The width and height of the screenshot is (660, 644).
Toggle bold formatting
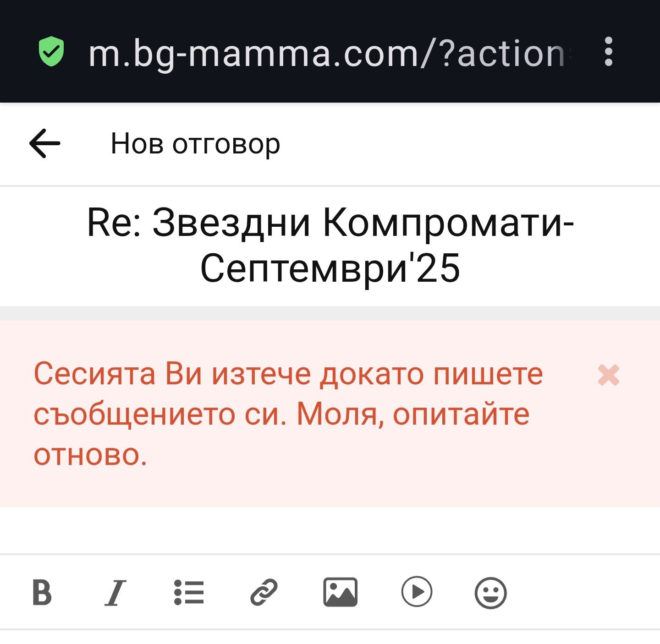click(42, 592)
